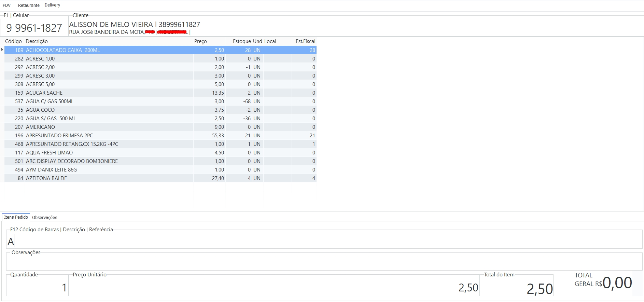Choose the AZEITONA BALDE item
The image size is (644, 302).
[46, 178]
